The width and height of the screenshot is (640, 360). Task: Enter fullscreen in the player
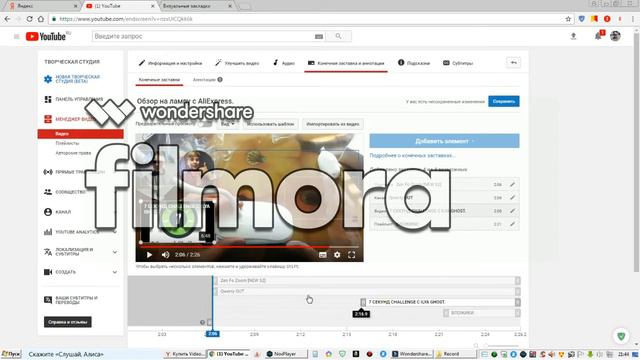[351, 255]
